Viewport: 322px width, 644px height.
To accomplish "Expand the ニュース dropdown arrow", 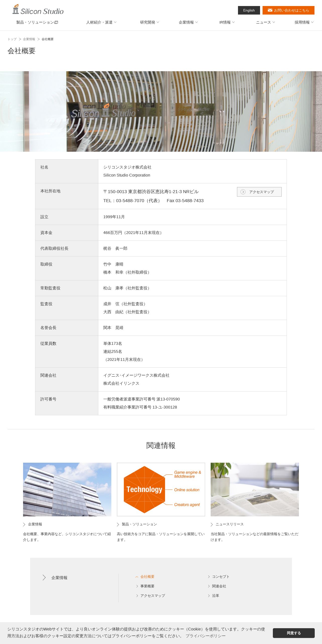I will click(274, 22).
